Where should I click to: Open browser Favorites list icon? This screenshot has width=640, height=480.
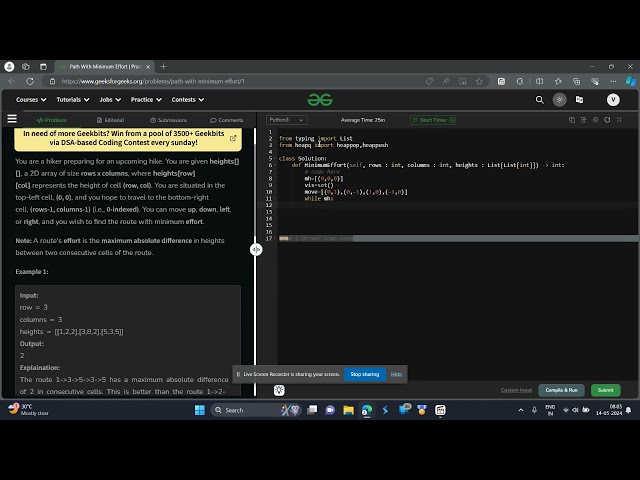coord(558,81)
